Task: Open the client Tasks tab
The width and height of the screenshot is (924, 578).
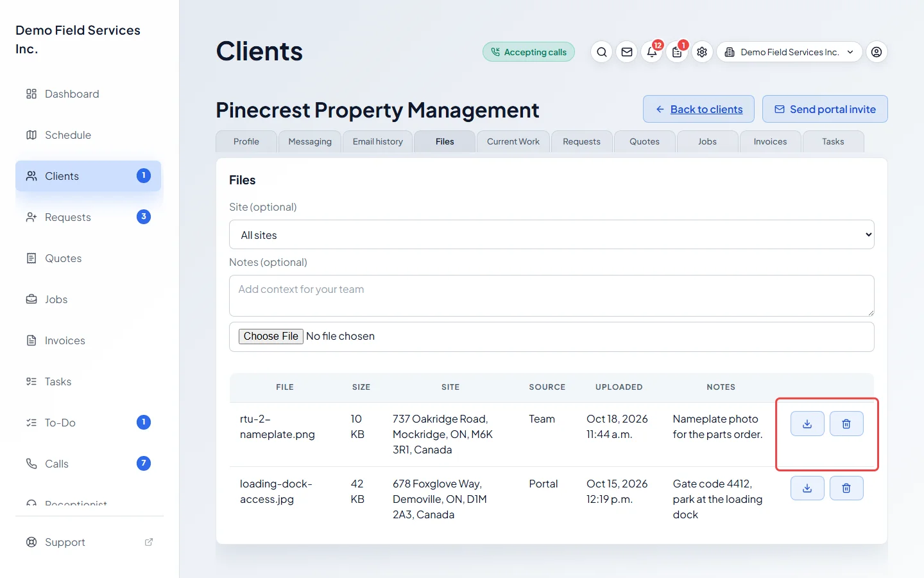Action: (x=834, y=141)
